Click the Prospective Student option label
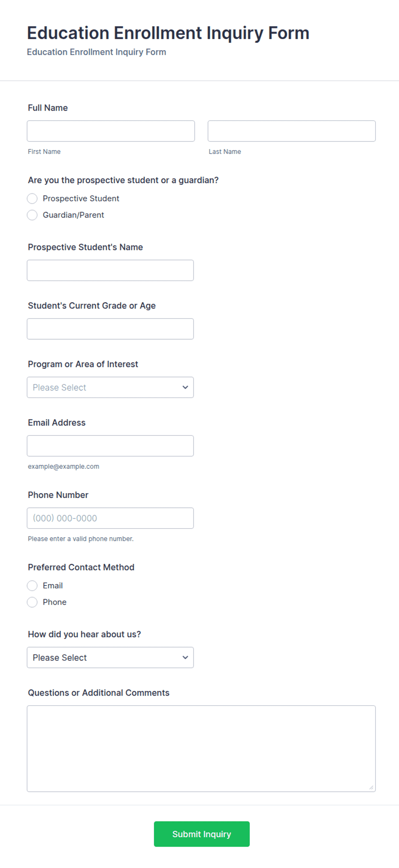399x868 pixels. 81,199
